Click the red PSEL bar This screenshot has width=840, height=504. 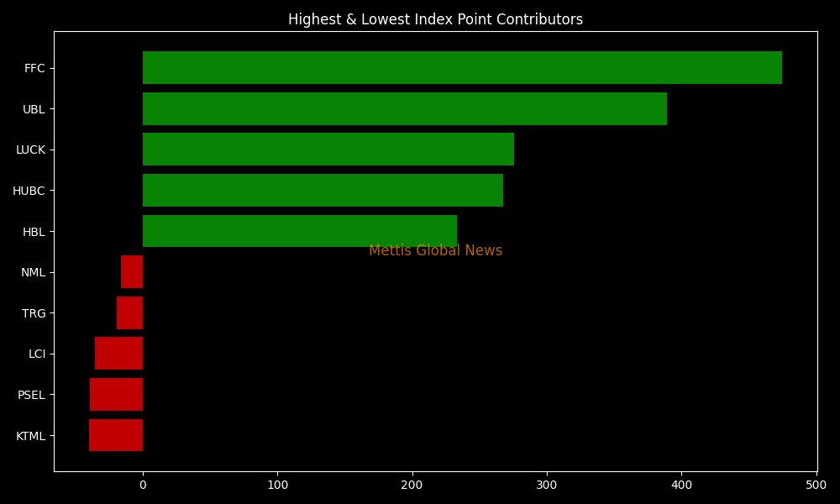(x=116, y=395)
